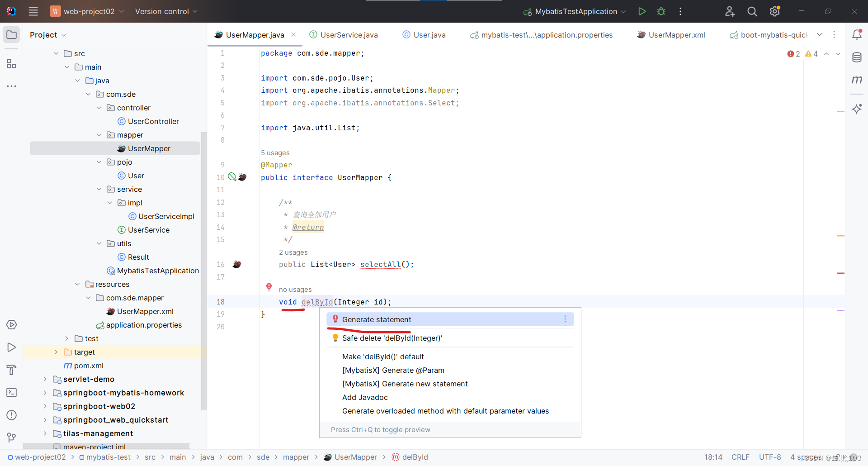Switch to the UserService.java tab
Screen dimensions: 868x466
pos(344,35)
